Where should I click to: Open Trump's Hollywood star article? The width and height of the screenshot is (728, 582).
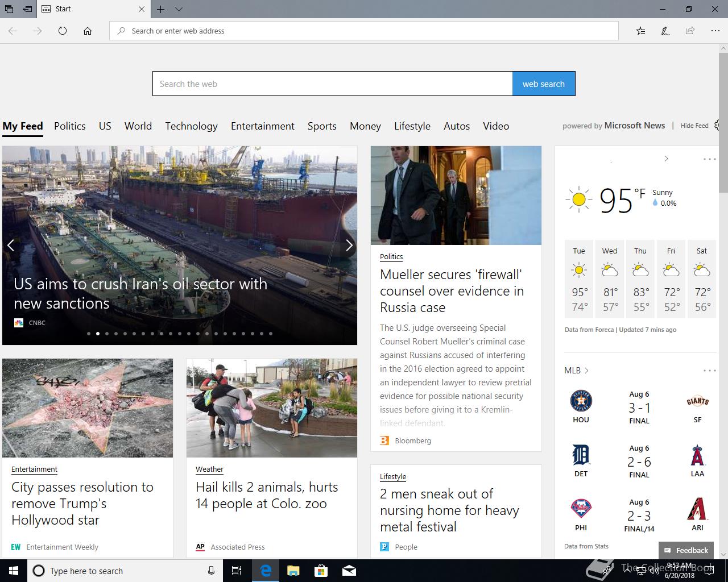pyautogui.click(x=82, y=504)
